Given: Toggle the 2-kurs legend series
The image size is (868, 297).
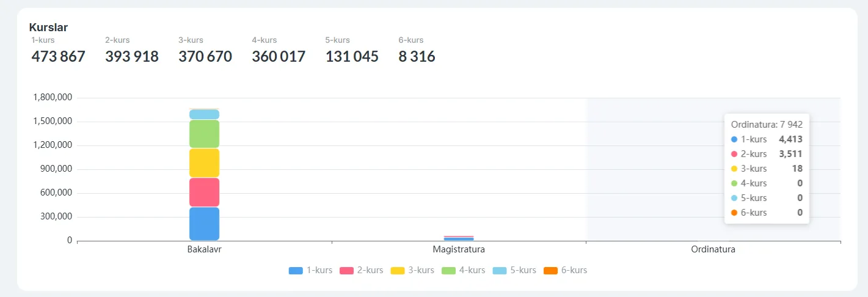Looking at the screenshot, I should (x=361, y=270).
